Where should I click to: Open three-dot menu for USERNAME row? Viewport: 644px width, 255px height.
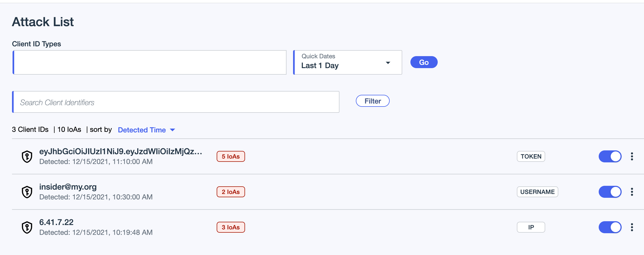[x=632, y=192]
